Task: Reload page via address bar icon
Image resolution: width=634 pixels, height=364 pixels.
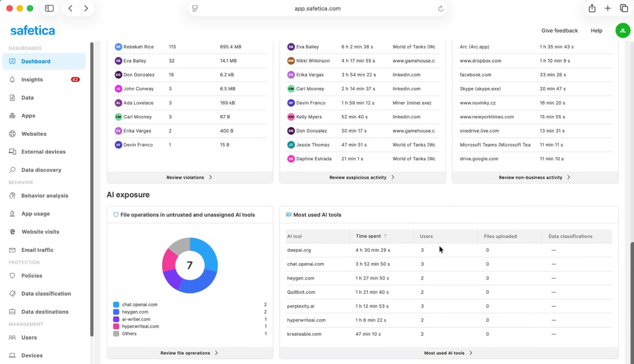Action: point(440,8)
